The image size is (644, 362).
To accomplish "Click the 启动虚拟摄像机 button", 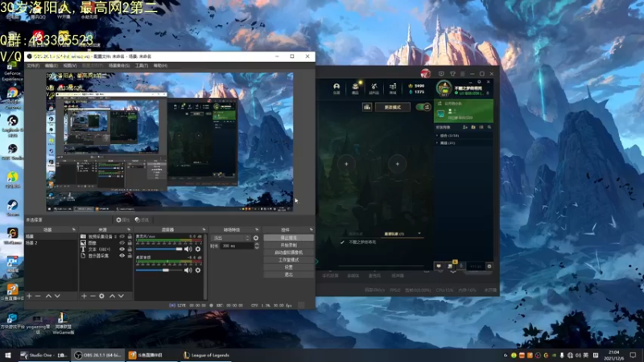I will 289,253.
